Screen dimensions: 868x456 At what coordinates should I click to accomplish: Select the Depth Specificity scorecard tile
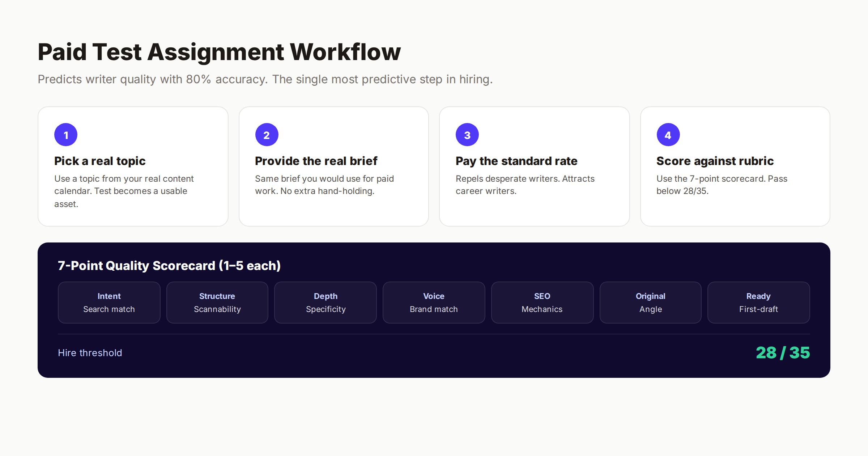click(325, 303)
